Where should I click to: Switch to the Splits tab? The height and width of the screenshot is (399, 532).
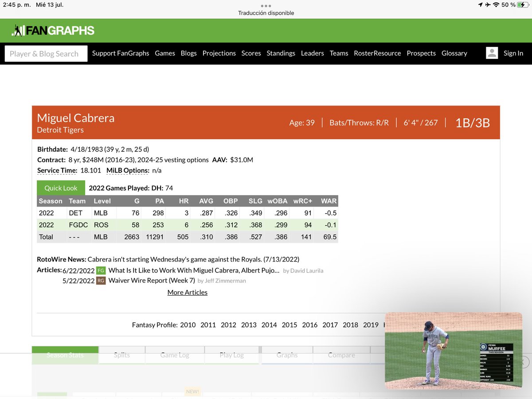click(122, 355)
